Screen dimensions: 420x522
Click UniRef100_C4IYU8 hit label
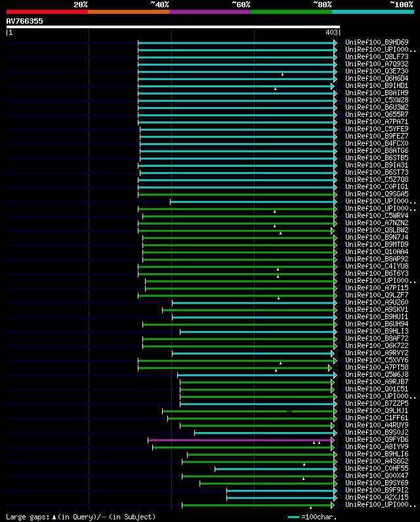pyautogui.click(x=377, y=266)
